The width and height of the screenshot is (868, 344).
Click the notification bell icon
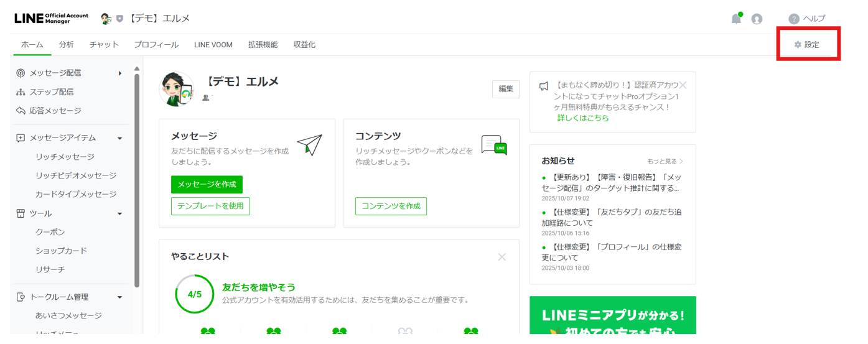point(736,19)
